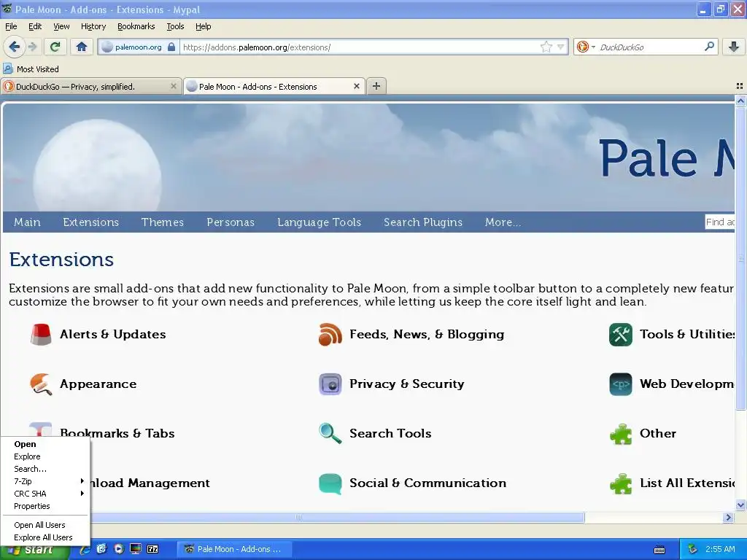747x560 pixels.
Task: Click the search magnifier in DuckDuckGo box
Action: point(709,47)
